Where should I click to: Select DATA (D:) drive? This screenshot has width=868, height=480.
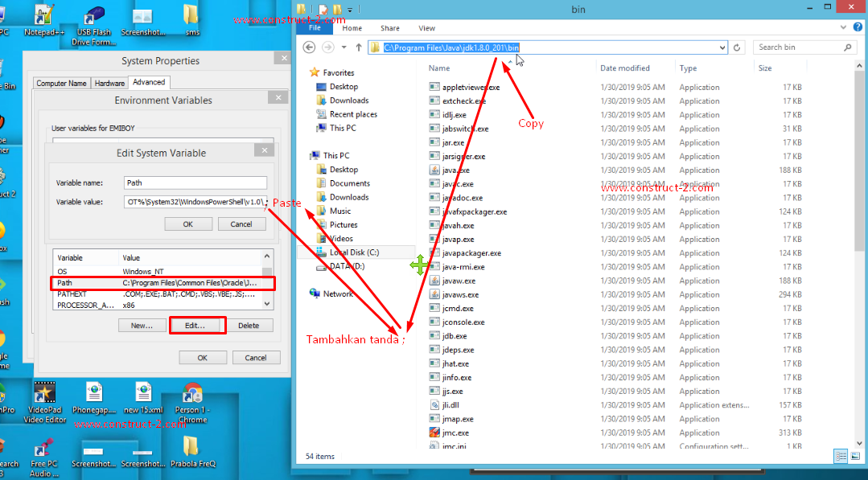(x=347, y=266)
